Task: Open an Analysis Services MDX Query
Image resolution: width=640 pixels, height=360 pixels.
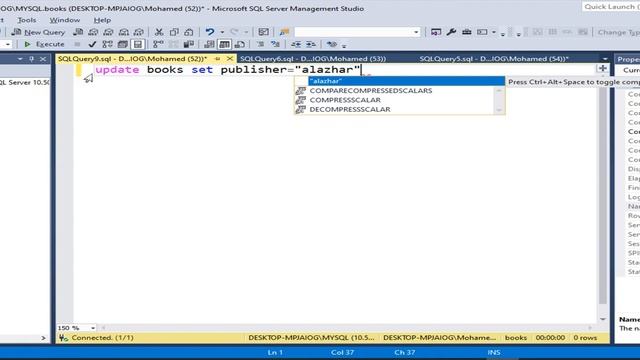Action: [93, 32]
